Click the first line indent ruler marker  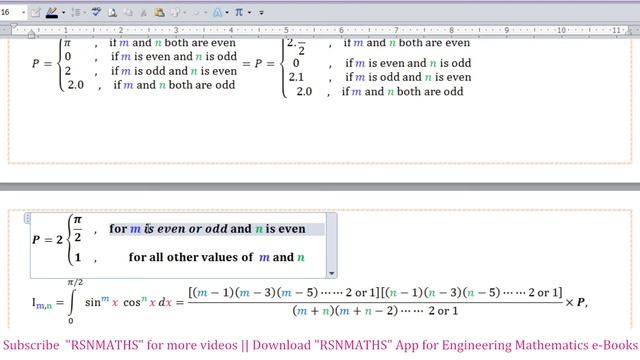[x=13, y=26]
